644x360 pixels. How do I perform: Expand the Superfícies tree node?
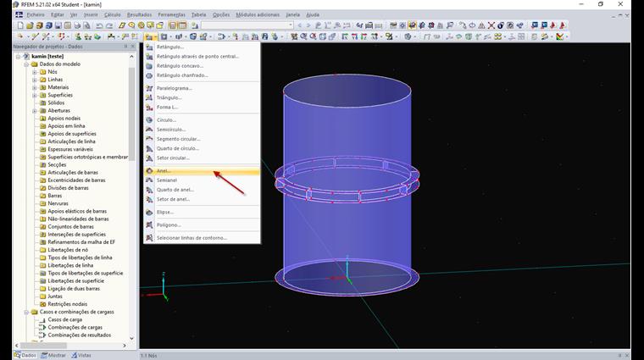35,95
